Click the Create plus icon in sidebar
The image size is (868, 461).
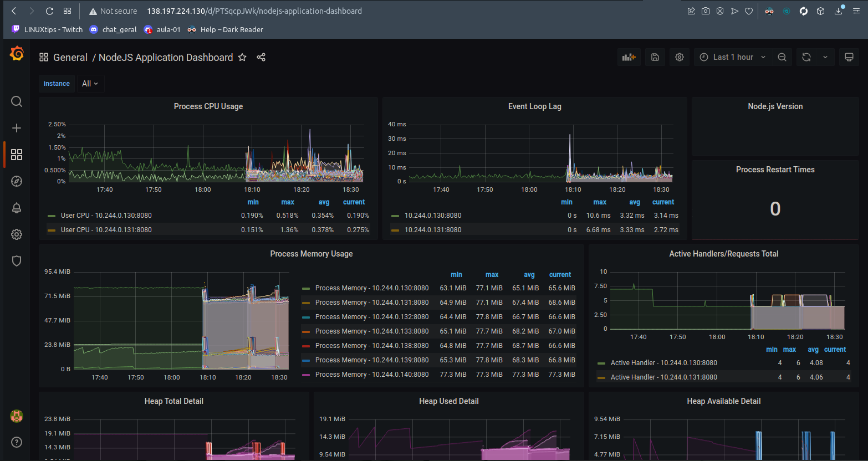17,128
